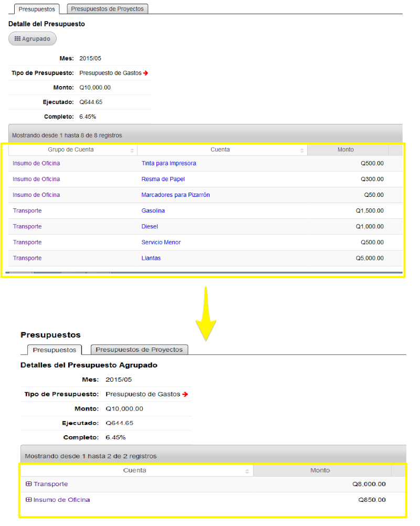Click Transporte group link in the Gasolina row
Viewport: 420px width, 526px height.
pyautogui.click(x=27, y=211)
